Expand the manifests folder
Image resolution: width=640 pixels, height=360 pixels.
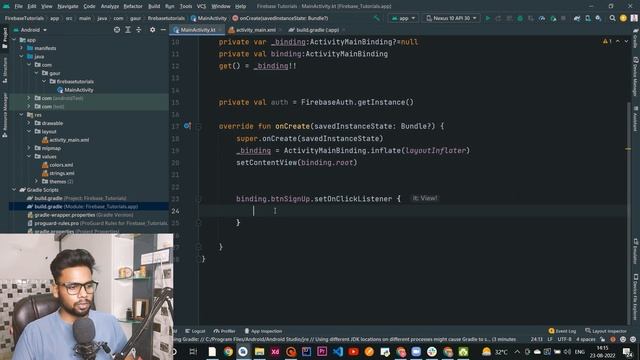tap(22, 48)
